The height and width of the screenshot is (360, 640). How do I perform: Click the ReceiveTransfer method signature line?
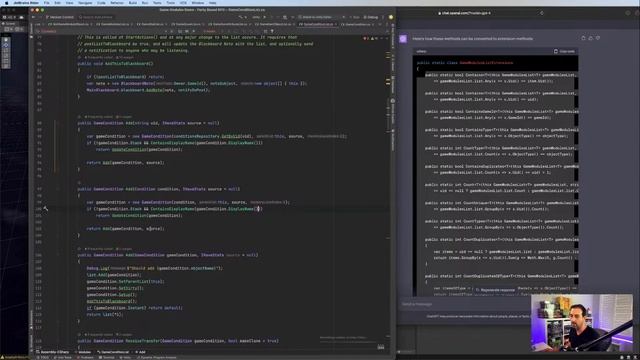tap(178, 340)
